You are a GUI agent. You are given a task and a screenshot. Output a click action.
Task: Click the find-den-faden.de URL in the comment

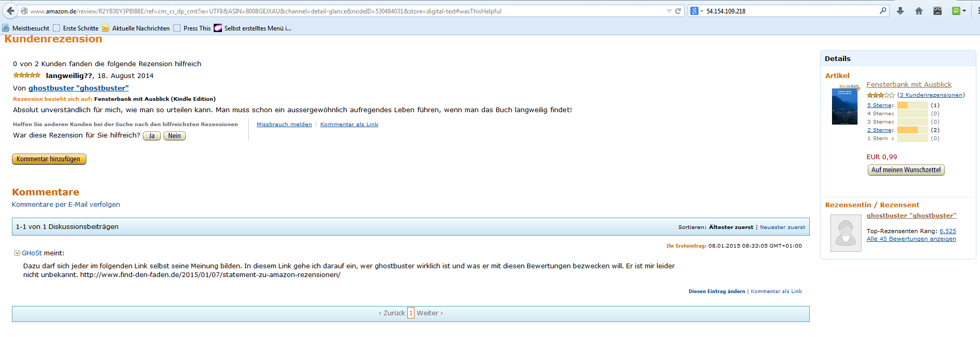(x=210, y=275)
